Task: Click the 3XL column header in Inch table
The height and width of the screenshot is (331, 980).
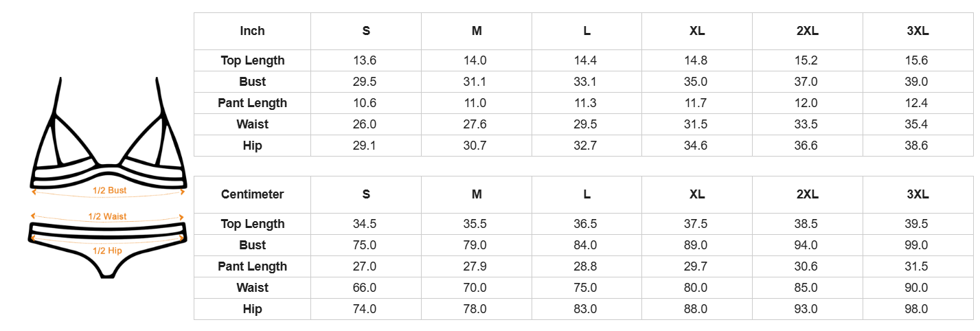Action: pyautogui.click(x=918, y=31)
